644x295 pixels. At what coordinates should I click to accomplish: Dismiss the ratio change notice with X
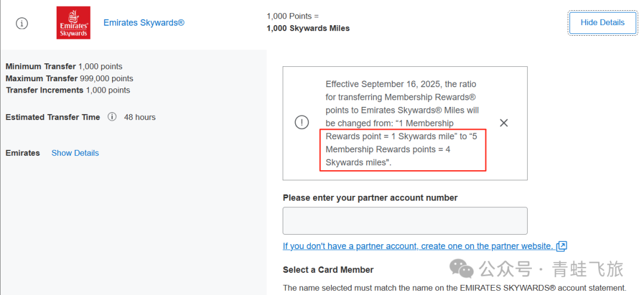[503, 122]
